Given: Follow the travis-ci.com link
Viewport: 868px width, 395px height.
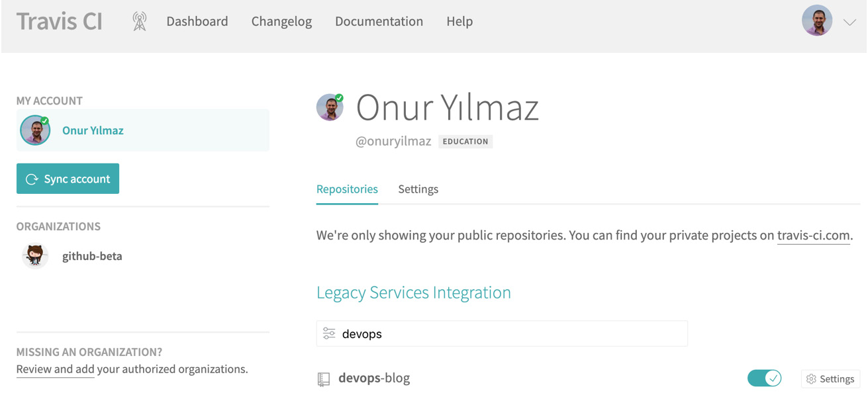Looking at the screenshot, I should pyautogui.click(x=813, y=236).
